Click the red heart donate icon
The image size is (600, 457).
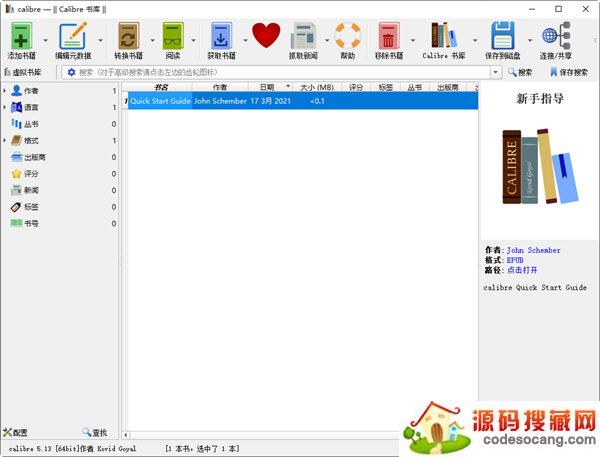click(266, 35)
